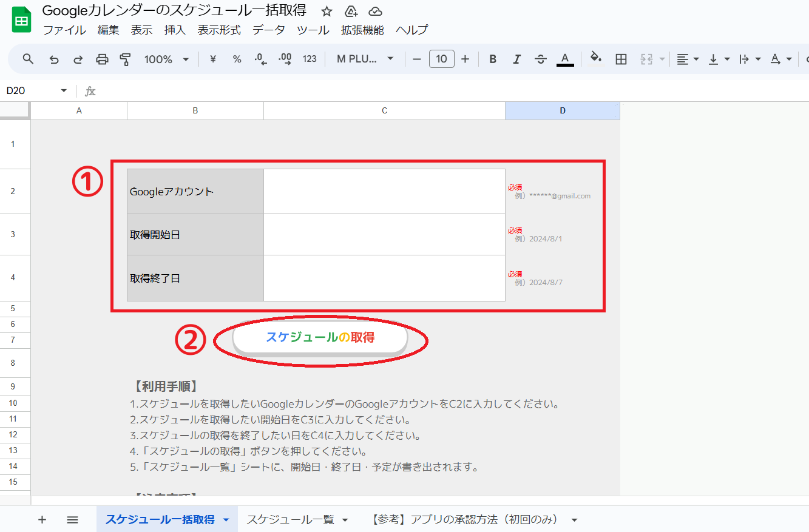Toggle italic formatting
This screenshot has width=809, height=532.
516,59
